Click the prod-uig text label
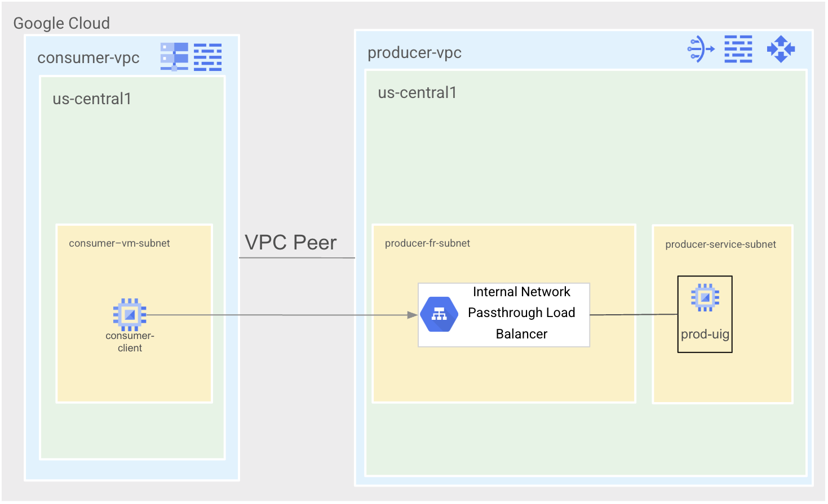The image size is (828, 504). [x=705, y=334]
